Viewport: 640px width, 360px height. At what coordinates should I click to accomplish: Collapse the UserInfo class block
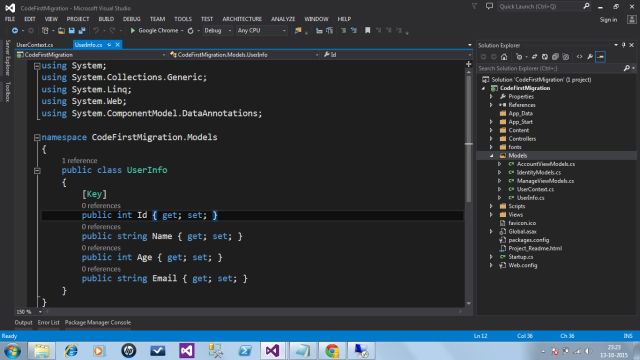coord(37,171)
